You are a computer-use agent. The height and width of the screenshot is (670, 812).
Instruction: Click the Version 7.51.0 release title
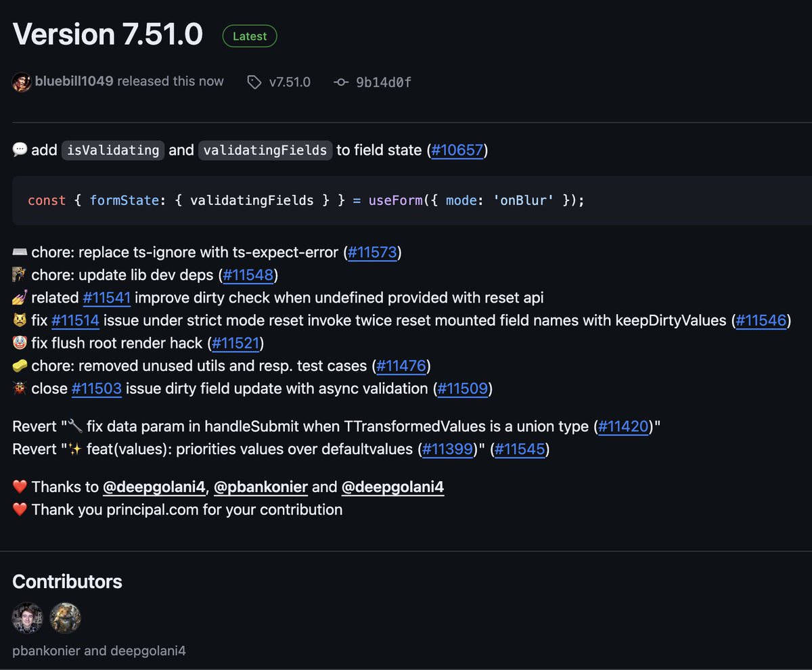(108, 34)
